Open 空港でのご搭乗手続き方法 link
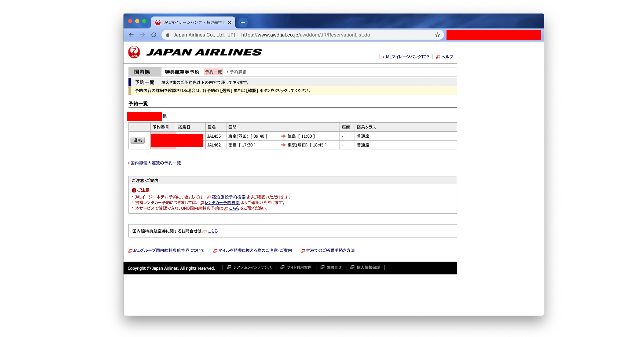Image resolution: width=644 pixels, height=337 pixels. pyautogui.click(x=330, y=250)
